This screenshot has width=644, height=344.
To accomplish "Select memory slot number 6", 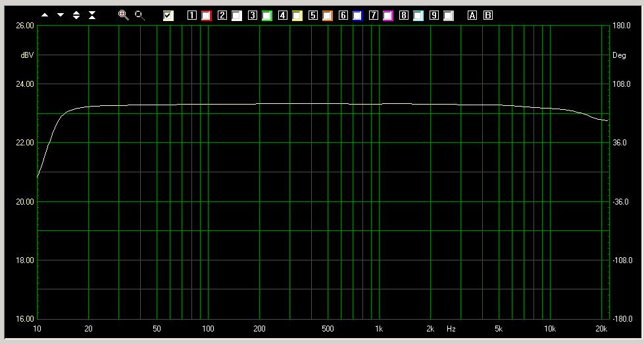I will tap(343, 15).
